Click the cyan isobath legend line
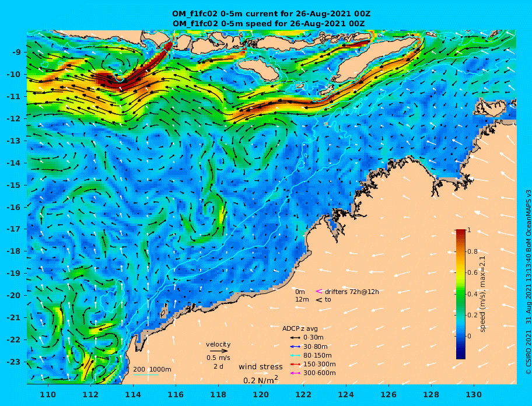Image resolution: width=532 pixels, height=406 pixels. 146,375
